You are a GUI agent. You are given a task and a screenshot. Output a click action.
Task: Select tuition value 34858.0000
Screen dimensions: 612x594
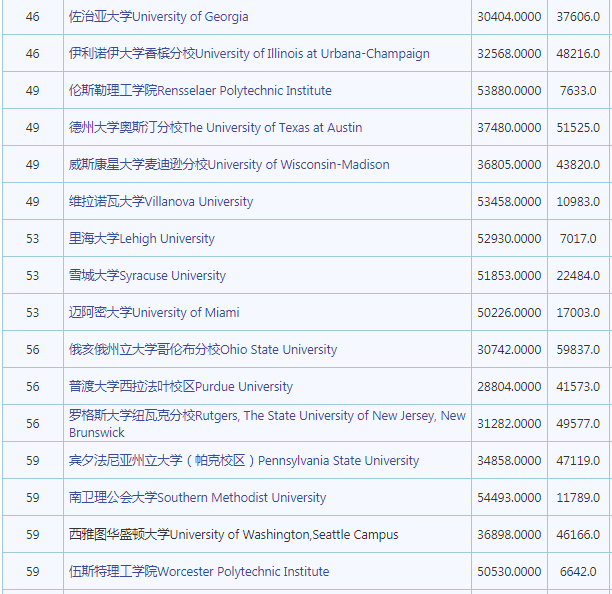509,461
